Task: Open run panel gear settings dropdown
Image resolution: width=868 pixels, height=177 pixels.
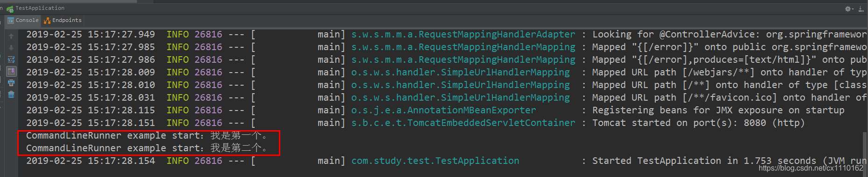Action: 849,8
